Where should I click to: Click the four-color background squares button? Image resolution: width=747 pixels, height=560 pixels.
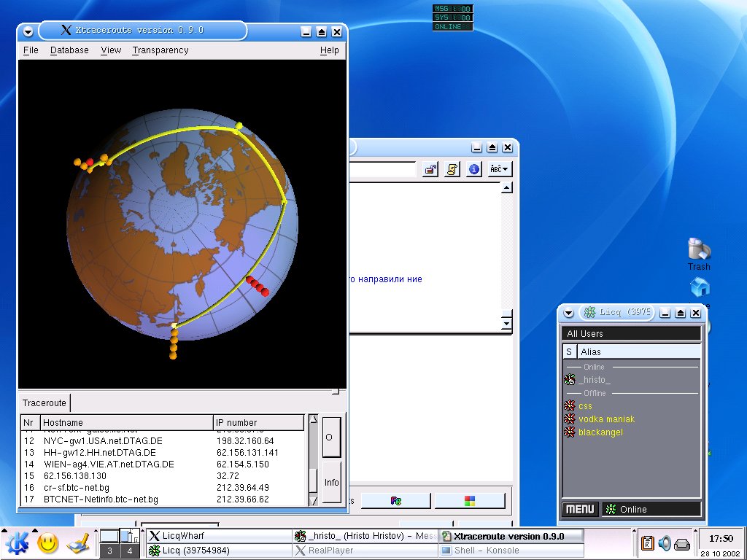469,501
